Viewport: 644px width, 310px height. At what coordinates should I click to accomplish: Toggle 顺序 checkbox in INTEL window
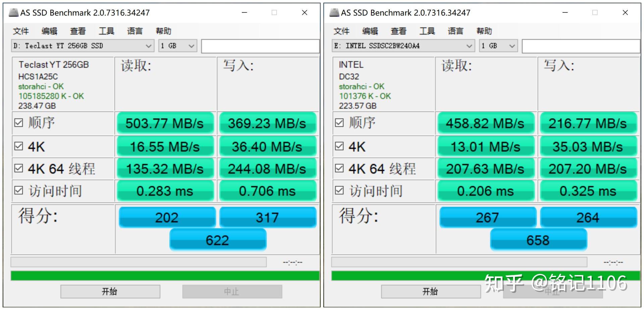tap(339, 123)
